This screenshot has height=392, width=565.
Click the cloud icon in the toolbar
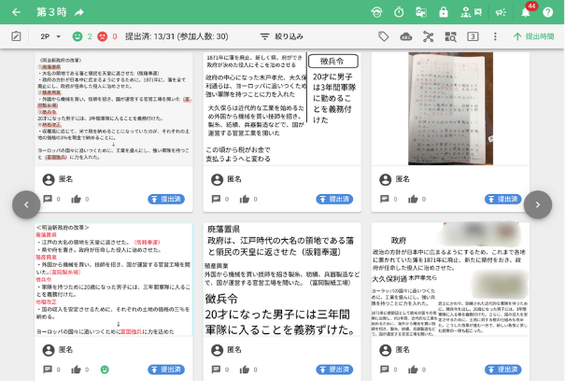tap(406, 36)
